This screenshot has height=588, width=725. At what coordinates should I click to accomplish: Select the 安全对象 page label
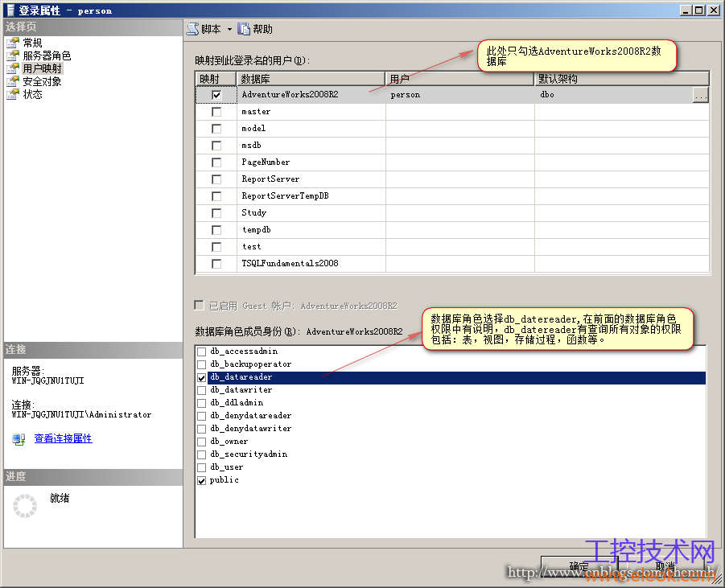click(x=42, y=82)
